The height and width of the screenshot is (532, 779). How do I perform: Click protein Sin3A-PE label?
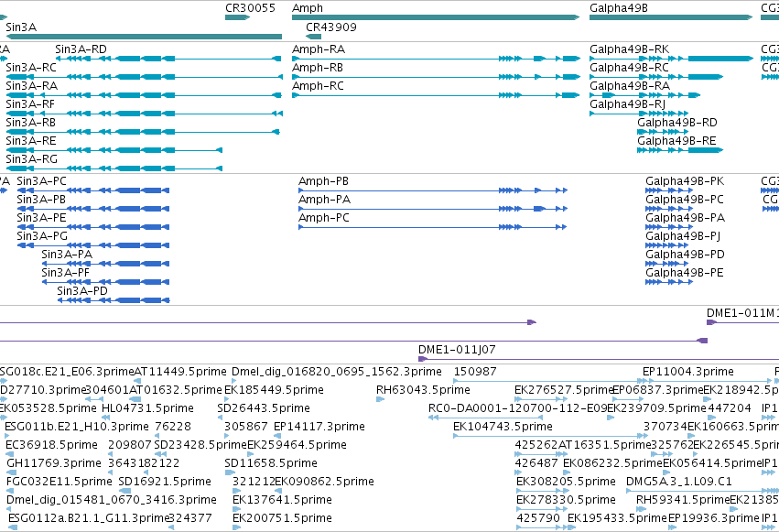coord(41,218)
